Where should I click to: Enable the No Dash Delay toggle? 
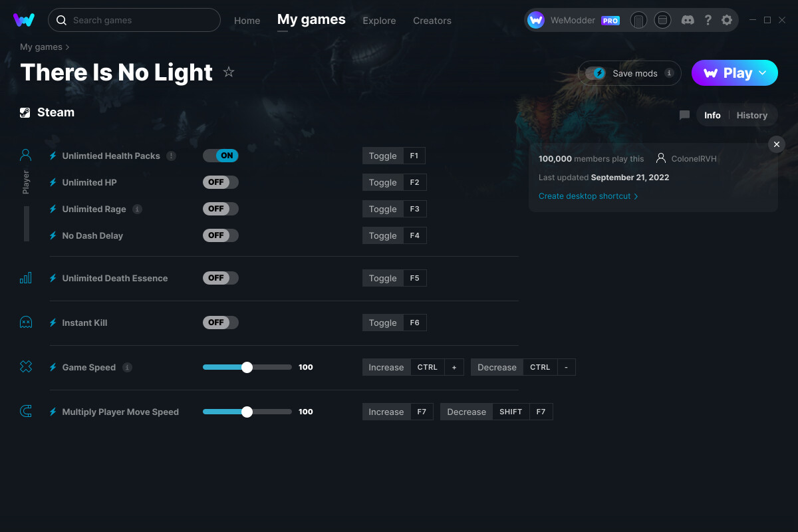pyautogui.click(x=221, y=235)
